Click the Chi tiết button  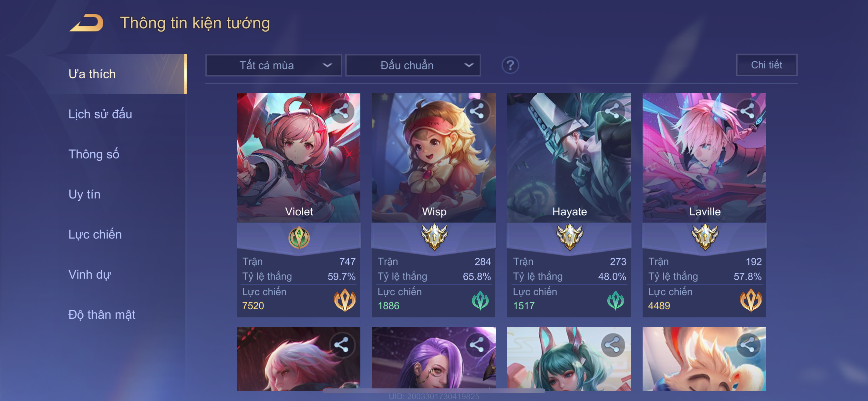pos(766,65)
